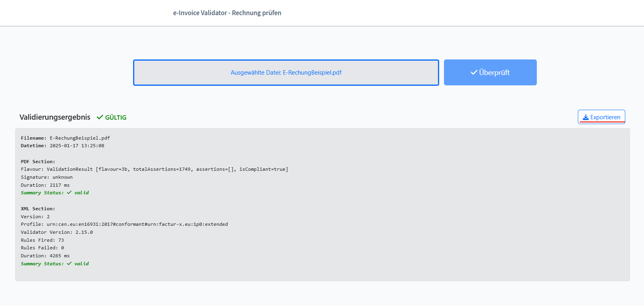Select the Flavour: ValidationResult line
Viewport: 644px width, 306px height.
(x=155, y=169)
